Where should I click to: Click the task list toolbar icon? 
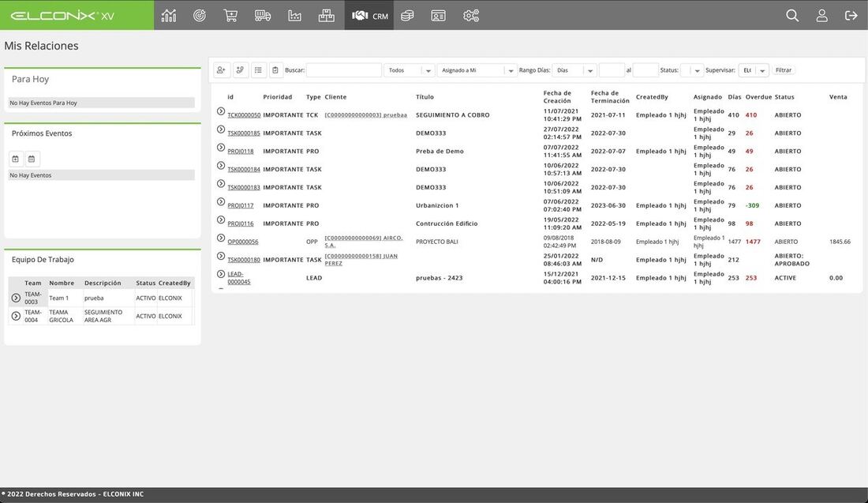(x=258, y=69)
